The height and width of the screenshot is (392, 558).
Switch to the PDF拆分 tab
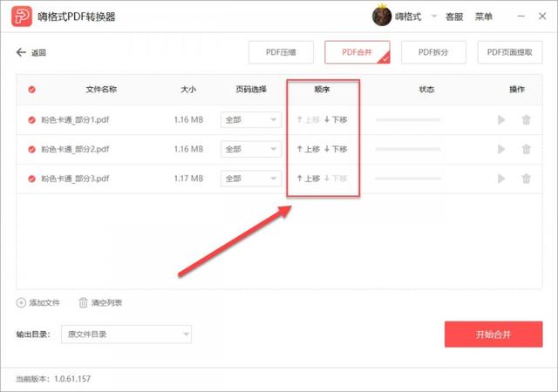(433, 52)
